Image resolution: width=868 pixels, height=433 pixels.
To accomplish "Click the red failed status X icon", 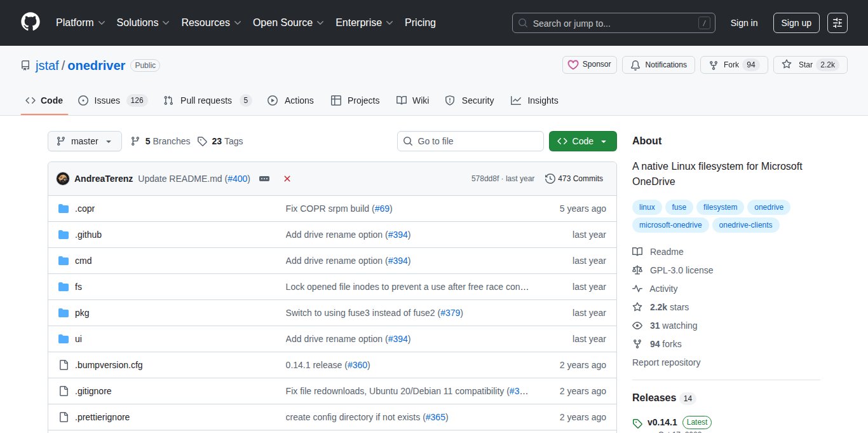I will tap(287, 179).
